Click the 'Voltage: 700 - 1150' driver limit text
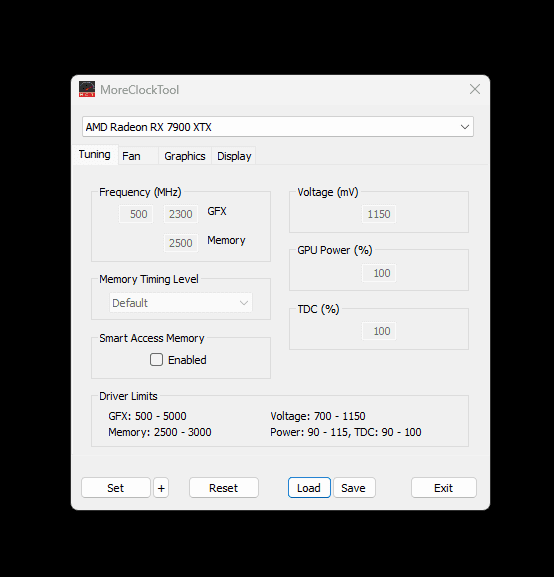 (x=318, y=416)
